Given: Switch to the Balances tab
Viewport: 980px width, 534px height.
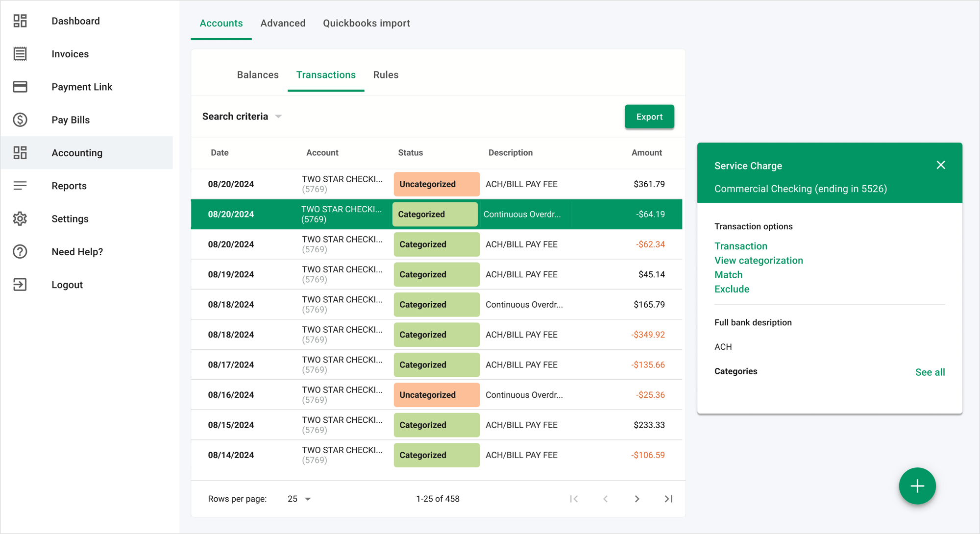Looking at the screenshot, I should coord(257,74).
